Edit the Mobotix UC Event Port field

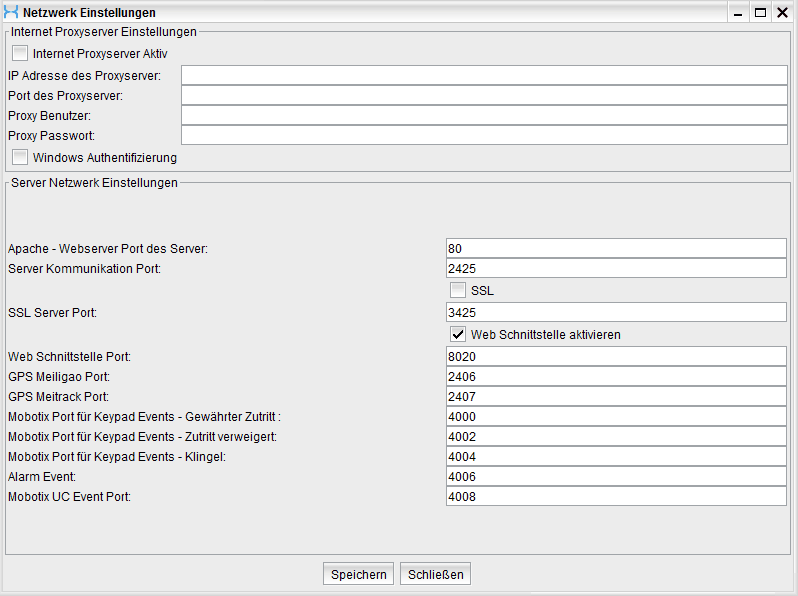coord(616,497)
